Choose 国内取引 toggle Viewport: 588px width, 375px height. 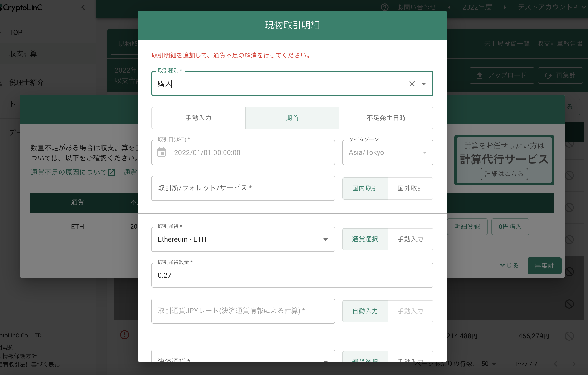click(x=365, y=188)
